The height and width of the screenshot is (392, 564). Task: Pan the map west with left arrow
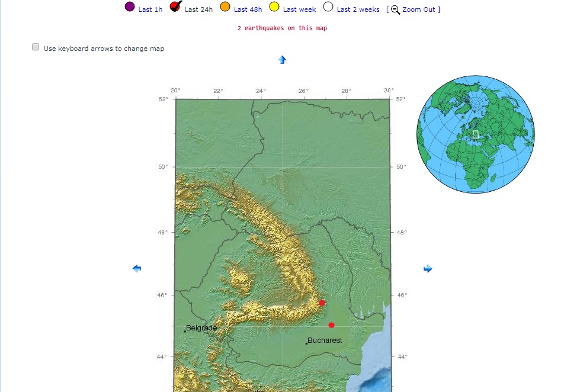click(x=137, y=269)
